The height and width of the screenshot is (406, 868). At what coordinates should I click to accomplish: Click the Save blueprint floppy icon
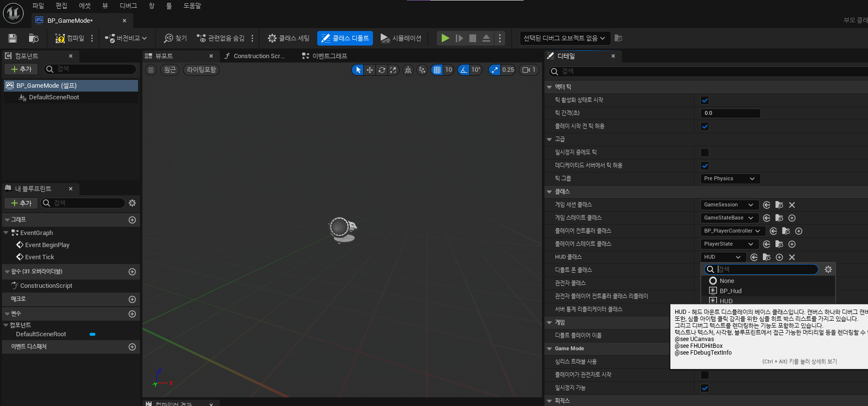click(13, 38)
